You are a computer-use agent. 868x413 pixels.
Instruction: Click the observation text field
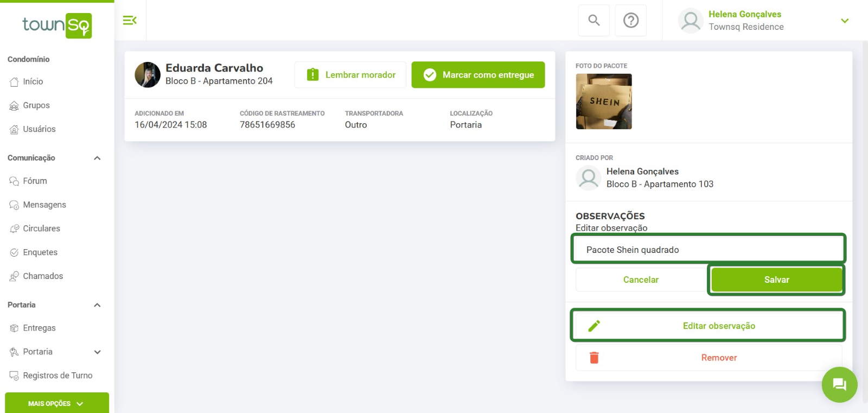pos(708,250)
